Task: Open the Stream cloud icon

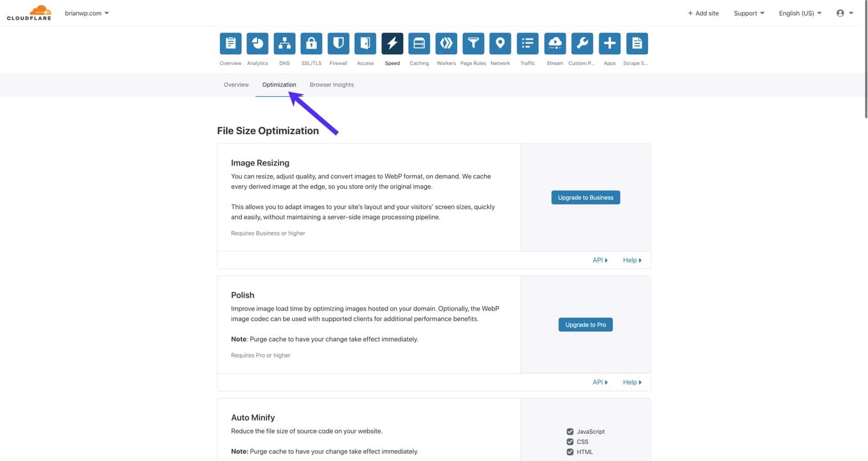Action: click(555, 43)
